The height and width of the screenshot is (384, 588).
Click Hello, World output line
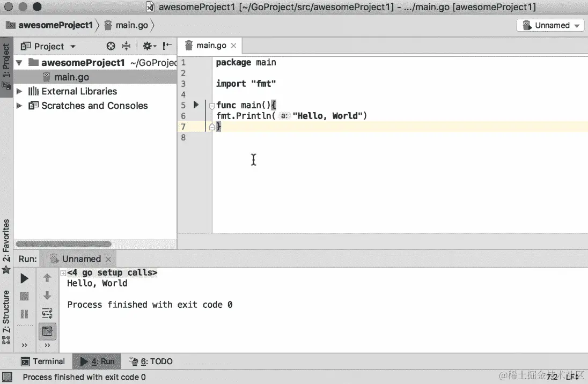pyautogui.click(x=97, y=284)
